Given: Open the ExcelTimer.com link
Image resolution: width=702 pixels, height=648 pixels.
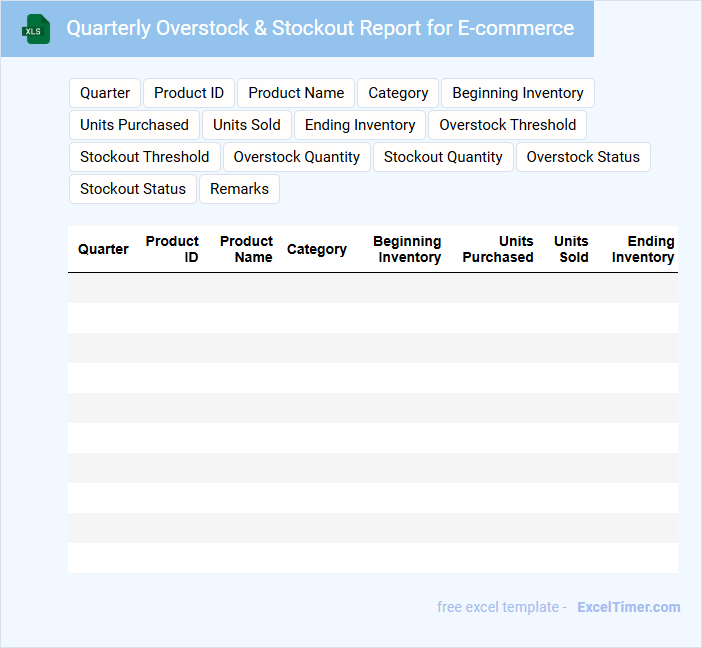Looking at the screenshot, I should point(628,607).
